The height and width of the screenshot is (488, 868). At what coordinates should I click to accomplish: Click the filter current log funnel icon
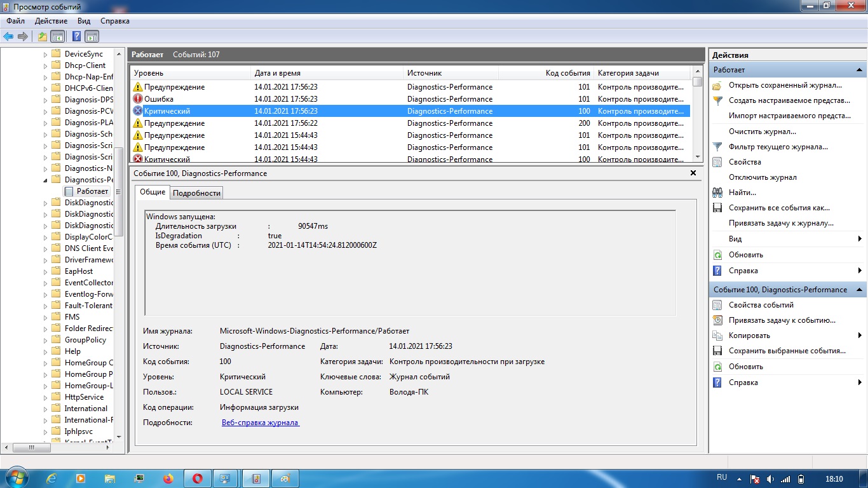coord(717,147)
